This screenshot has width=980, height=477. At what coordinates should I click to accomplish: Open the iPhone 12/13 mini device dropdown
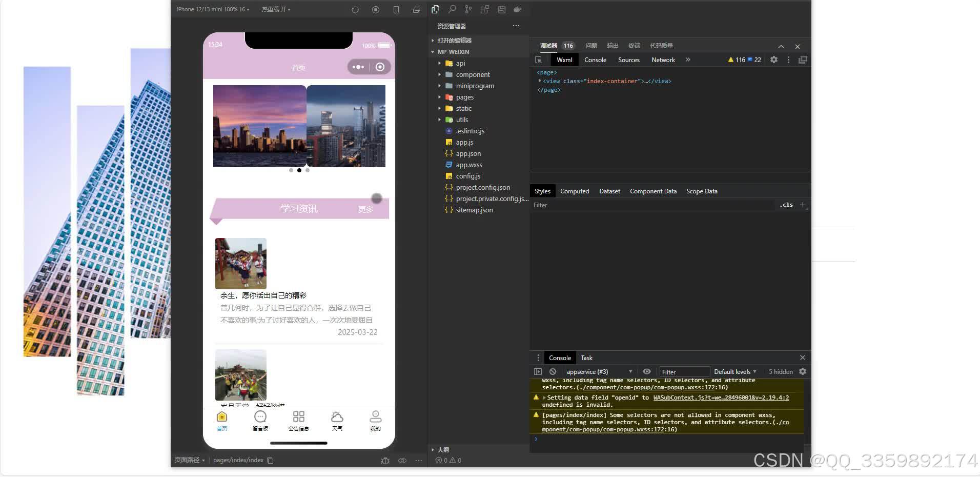coord(212,9)
